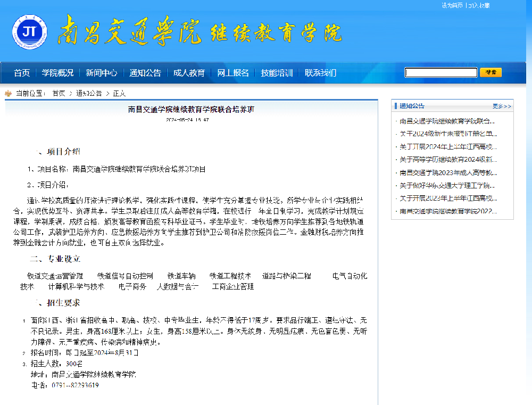Open the 首页 navigation menu item

point(22,73)
